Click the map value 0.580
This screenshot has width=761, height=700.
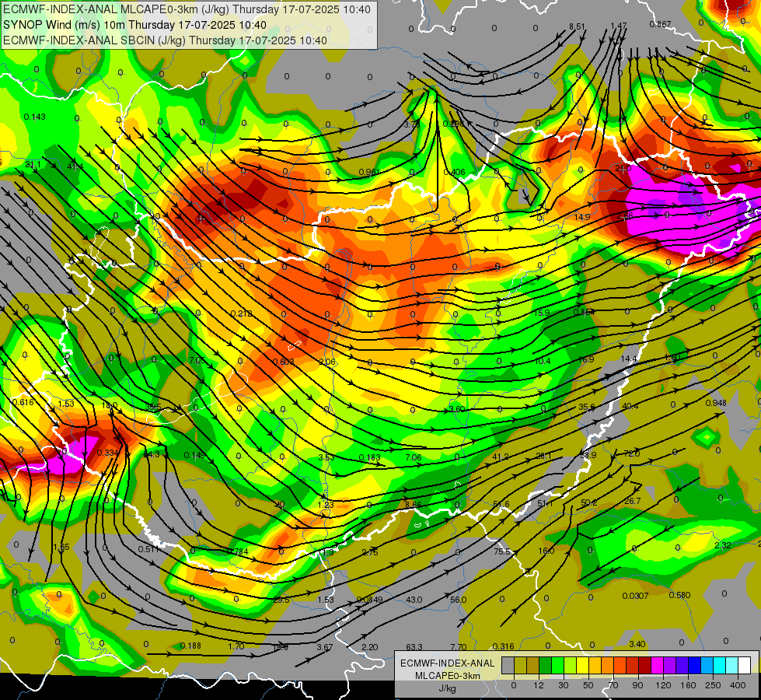[x=679, y=595]
